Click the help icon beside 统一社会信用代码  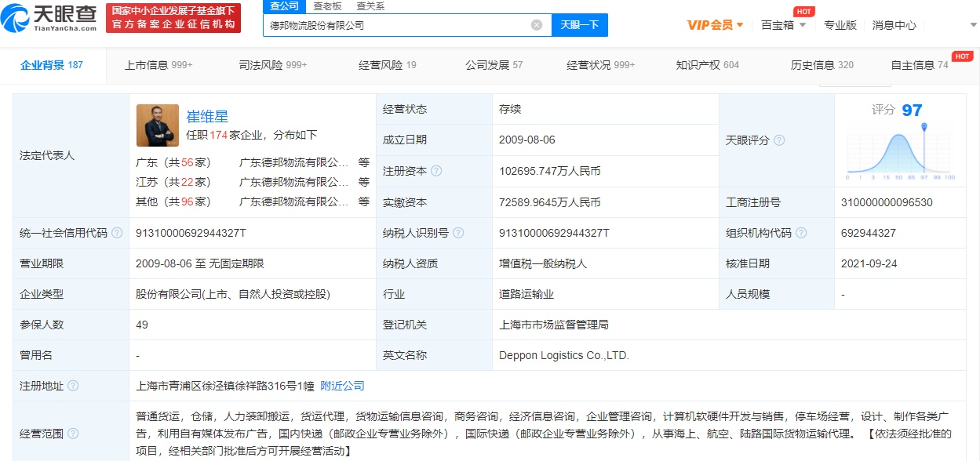tap(117, 233)
